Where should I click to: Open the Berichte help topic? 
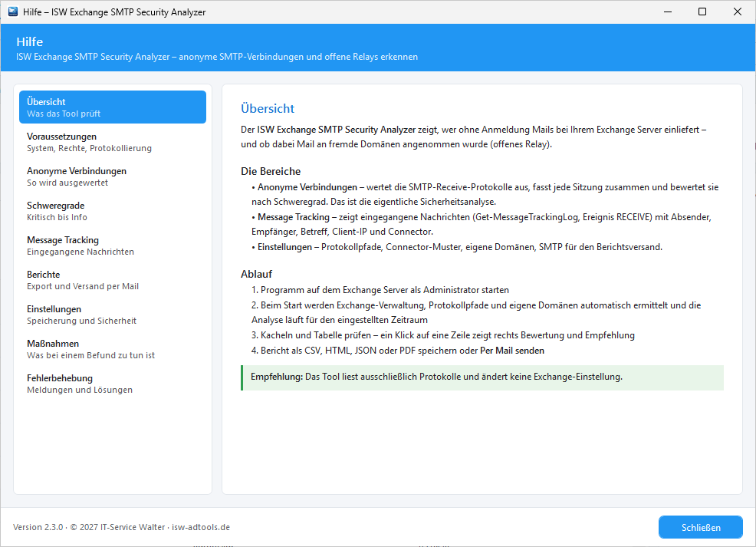[x=113, y=280]
